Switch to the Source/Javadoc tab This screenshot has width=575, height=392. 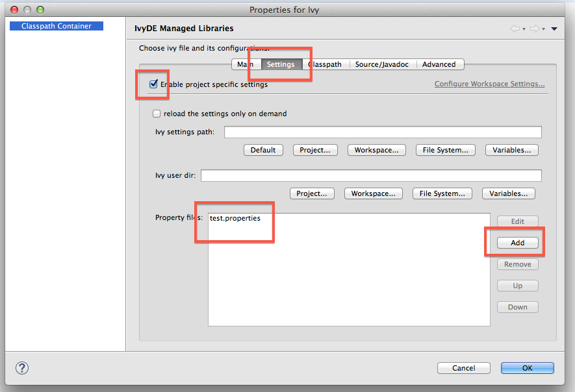(382, 64)
